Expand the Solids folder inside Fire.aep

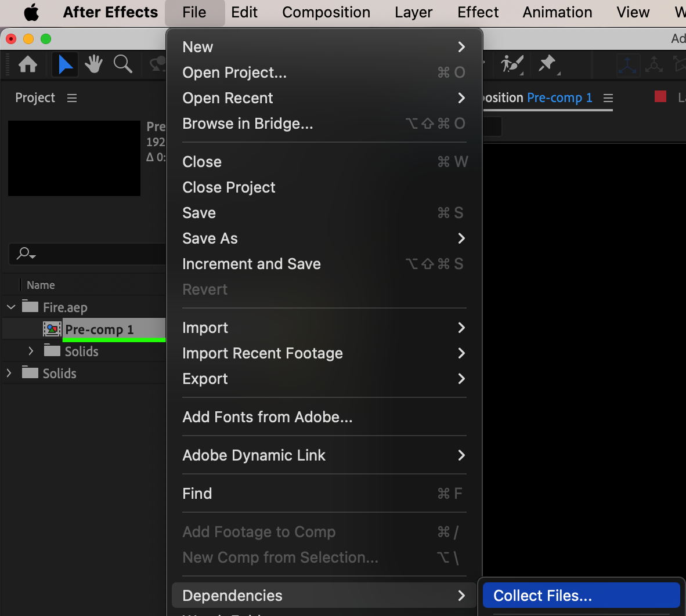31,351
